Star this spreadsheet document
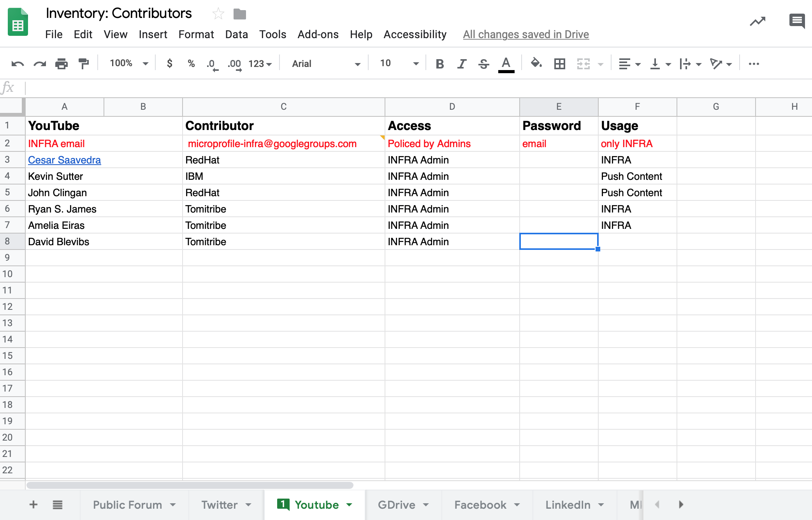The image size is (812, 520). tap(218, 14)
